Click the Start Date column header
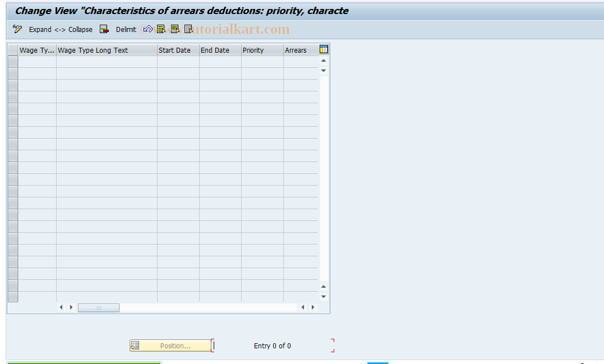 pyautogui.click(x=178, y=50)
